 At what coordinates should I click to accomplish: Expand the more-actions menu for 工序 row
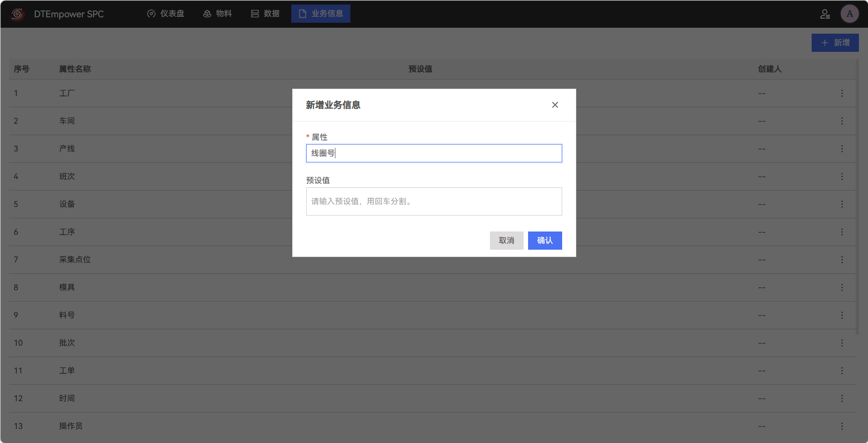(842, 232)
